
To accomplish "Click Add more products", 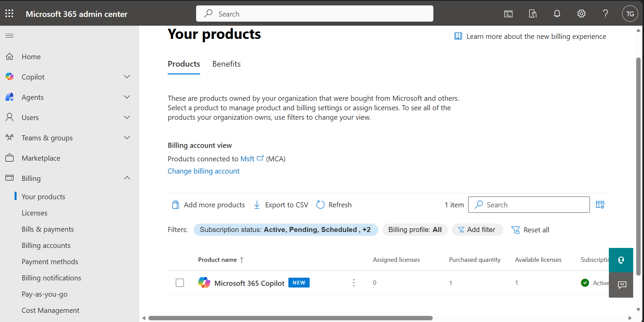I will 208,205.
